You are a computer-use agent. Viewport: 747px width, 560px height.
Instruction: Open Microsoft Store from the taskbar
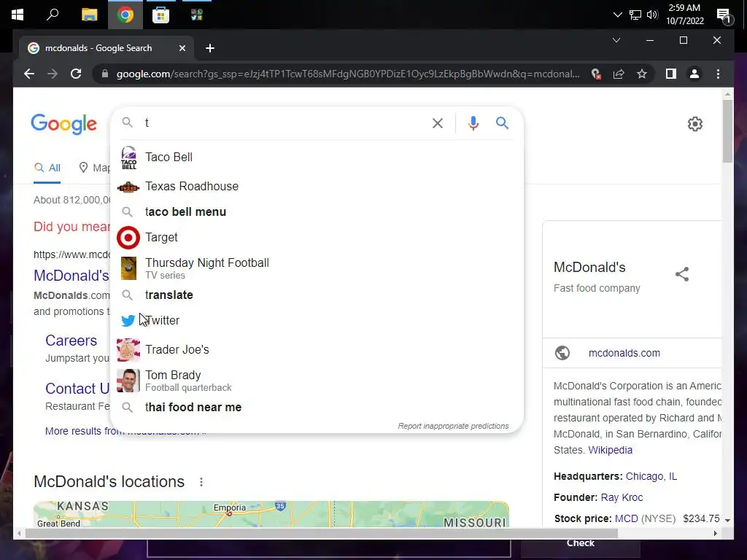[x=160, y=15]
